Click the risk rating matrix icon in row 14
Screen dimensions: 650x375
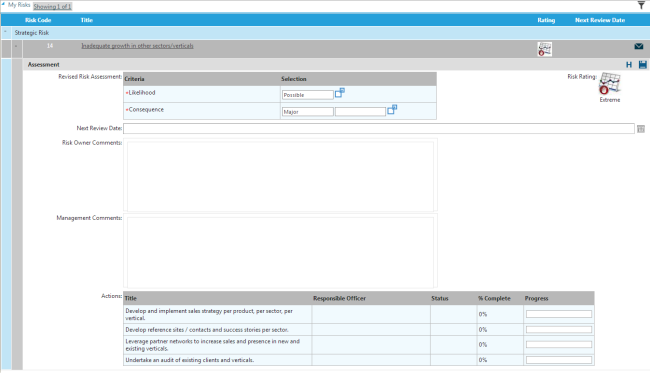click(544, 49)
